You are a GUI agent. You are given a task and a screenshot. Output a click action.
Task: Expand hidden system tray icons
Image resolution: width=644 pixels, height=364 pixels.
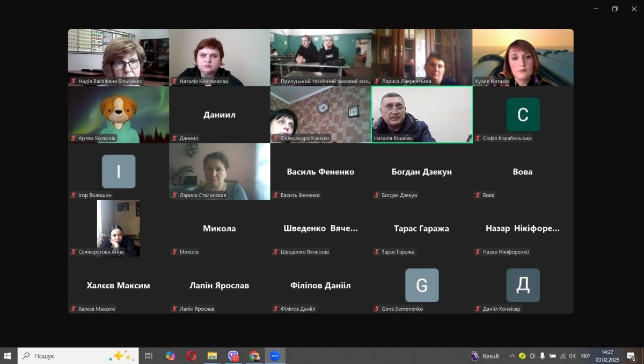point(512,356)
